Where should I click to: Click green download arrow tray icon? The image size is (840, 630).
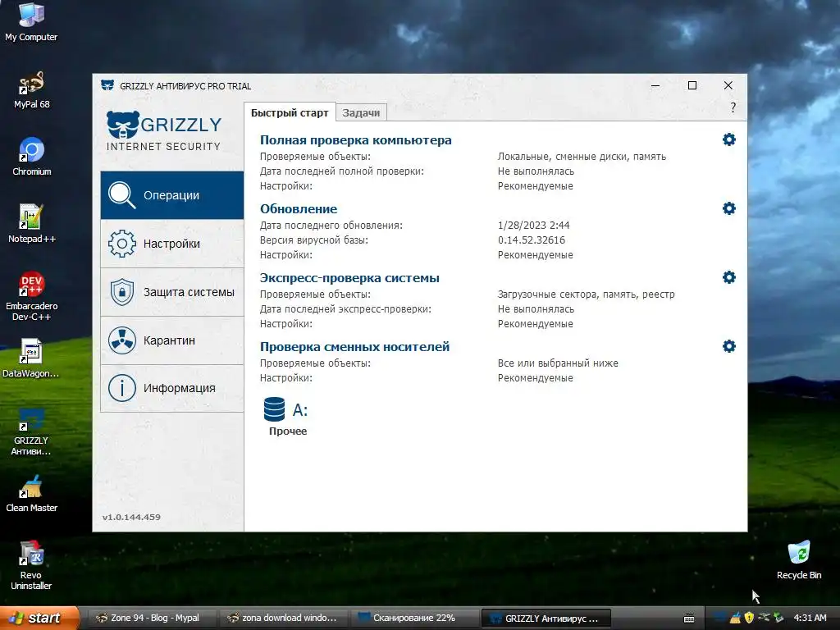(x=778, y=618)
